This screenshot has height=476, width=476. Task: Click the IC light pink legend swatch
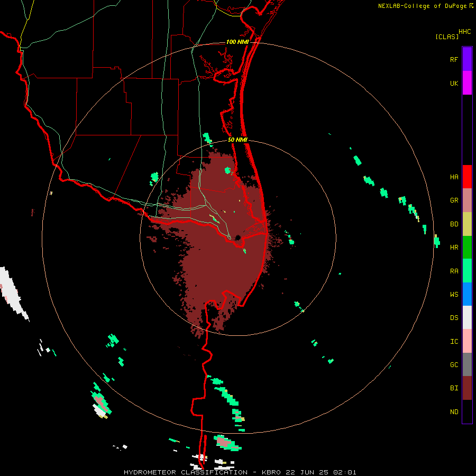467,341
